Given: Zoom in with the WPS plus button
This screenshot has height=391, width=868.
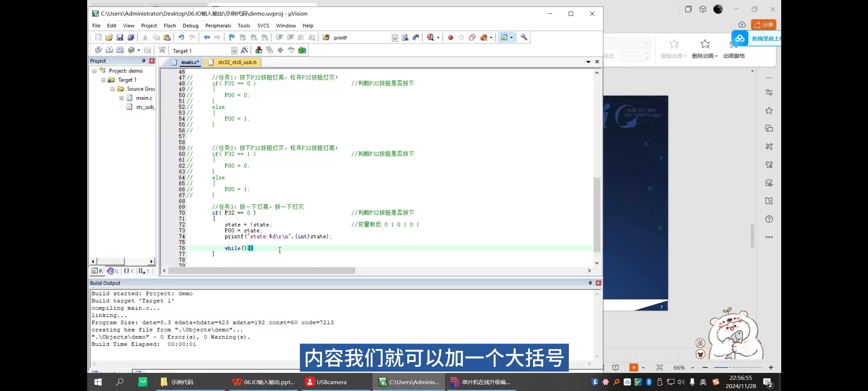Looking at the screenshot, I should 771,367.
